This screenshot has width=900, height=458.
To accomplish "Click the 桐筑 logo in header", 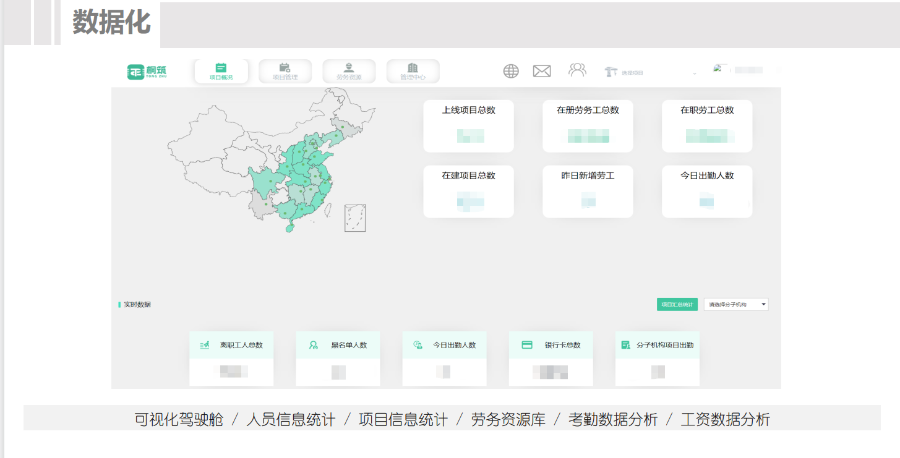I will (x=147, y=71).
